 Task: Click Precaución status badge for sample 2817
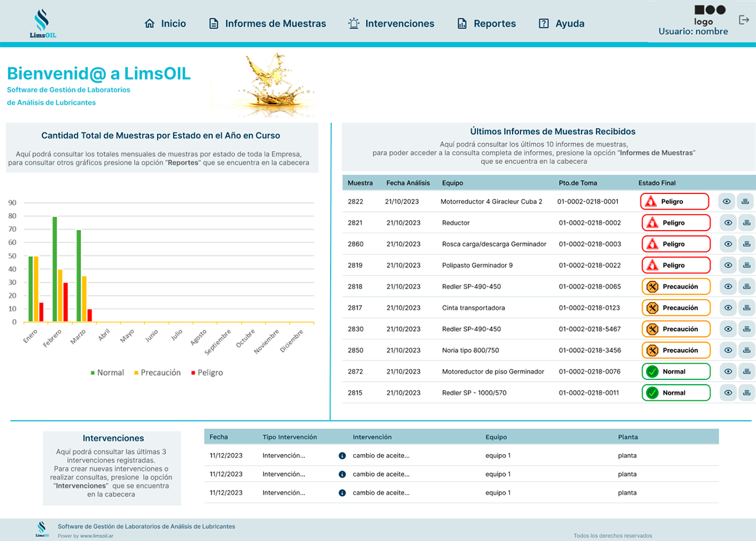click(x=675, y=308)
